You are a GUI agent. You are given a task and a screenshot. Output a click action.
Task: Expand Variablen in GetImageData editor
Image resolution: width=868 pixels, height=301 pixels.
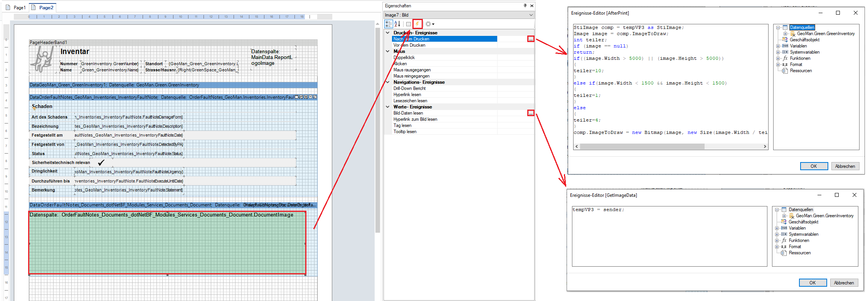click(777, 228)
